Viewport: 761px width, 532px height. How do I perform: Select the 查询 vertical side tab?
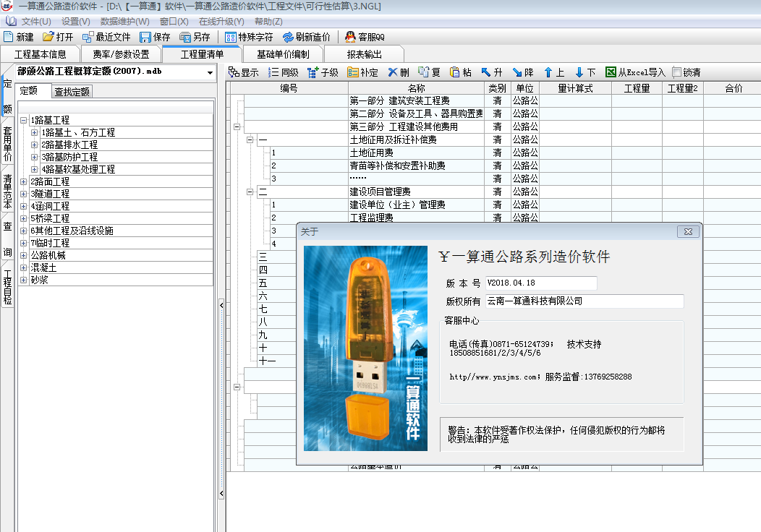pyautogui.click(x=8, y=239)
